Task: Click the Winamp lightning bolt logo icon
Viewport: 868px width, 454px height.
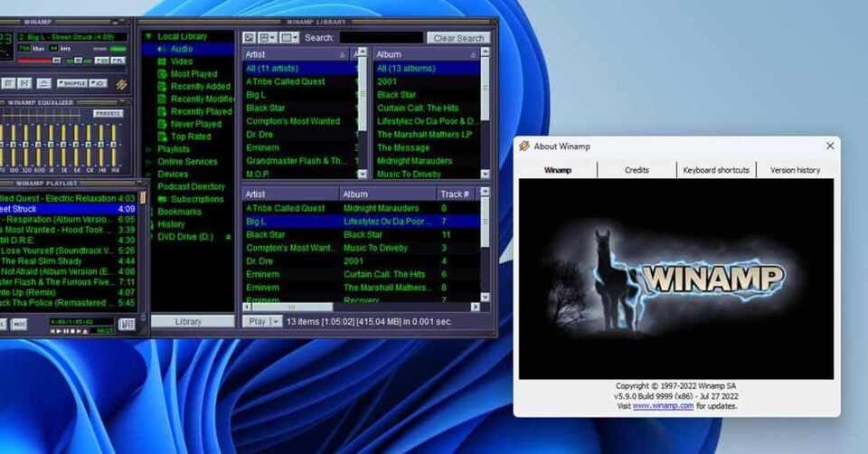Action: [121, 84]
